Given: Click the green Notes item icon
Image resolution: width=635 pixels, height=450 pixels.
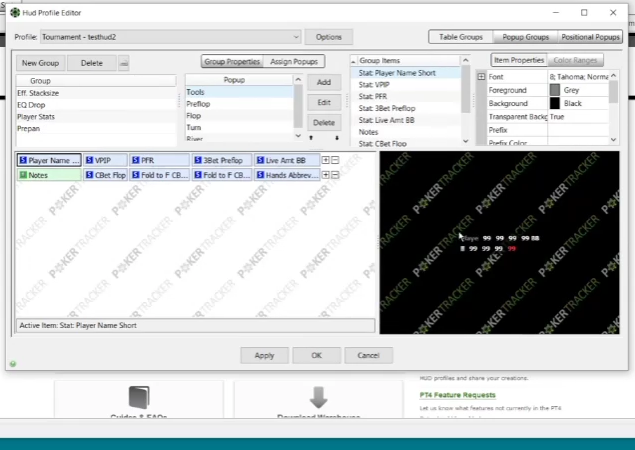Looking at the screenshot, I should 23,175.
